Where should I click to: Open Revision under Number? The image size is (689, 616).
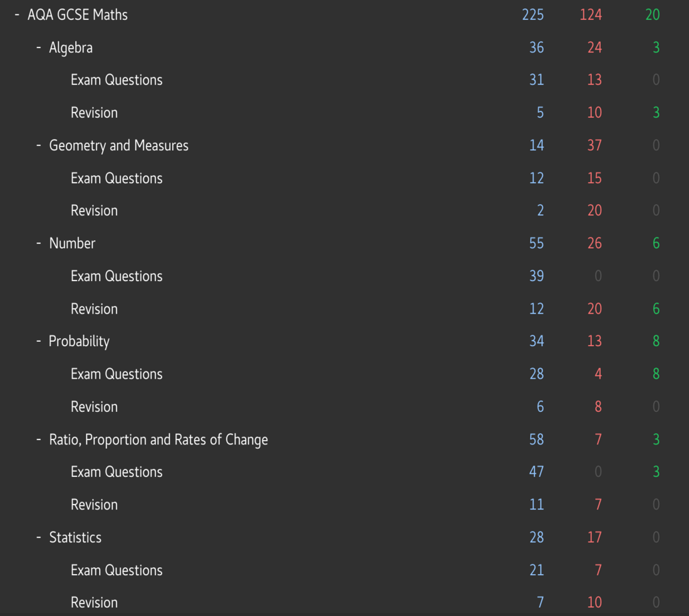tap(94, 309)
